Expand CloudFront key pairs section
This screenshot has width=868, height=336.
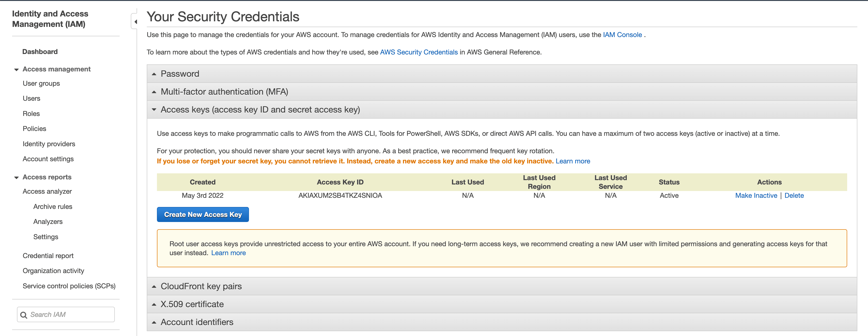tap(201, 286)
